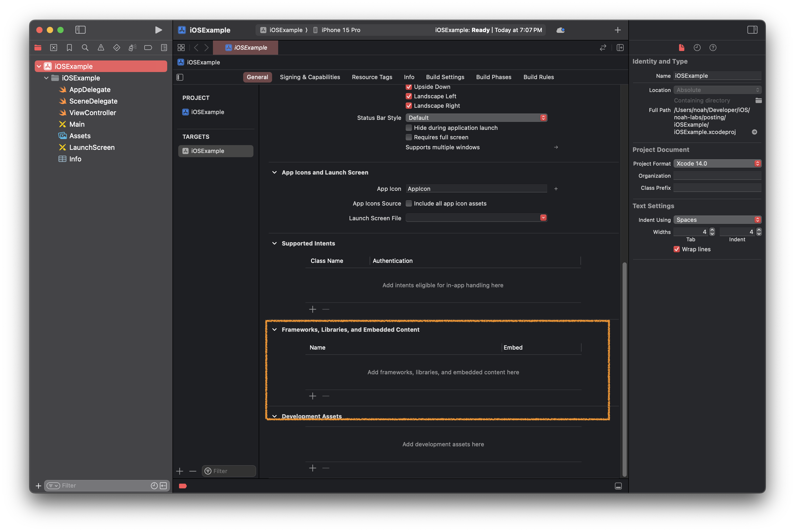Open the bookmark navigator
This screenshot has height=532, width=795.
69,48
